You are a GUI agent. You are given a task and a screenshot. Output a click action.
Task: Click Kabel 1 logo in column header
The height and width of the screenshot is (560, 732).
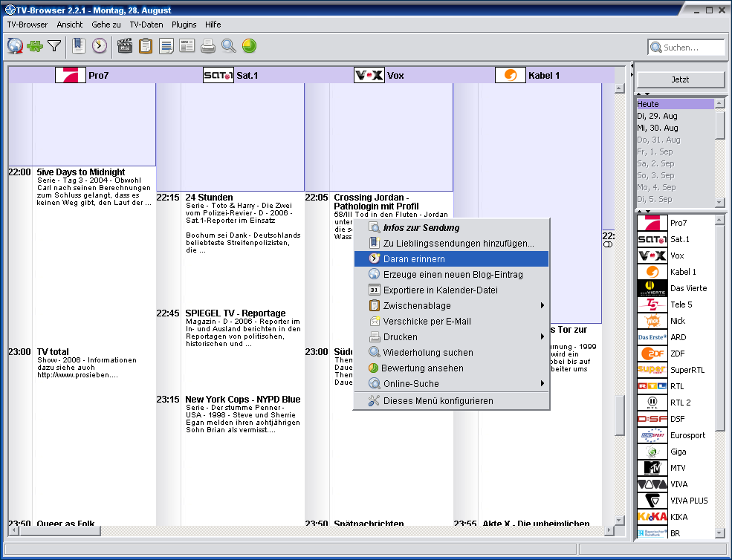point(511,75)
